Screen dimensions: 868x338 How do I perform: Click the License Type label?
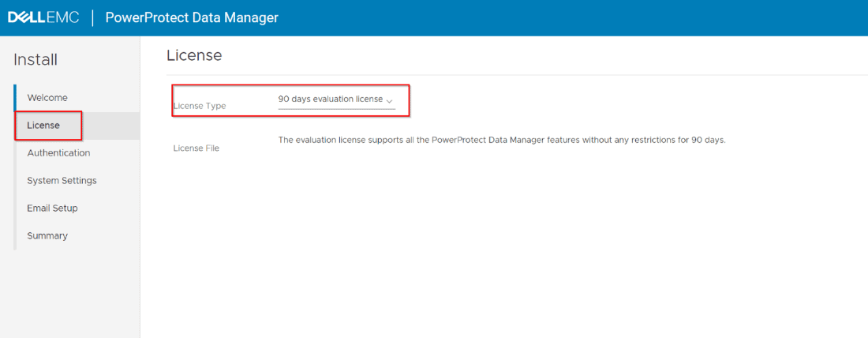pos(200,106)
